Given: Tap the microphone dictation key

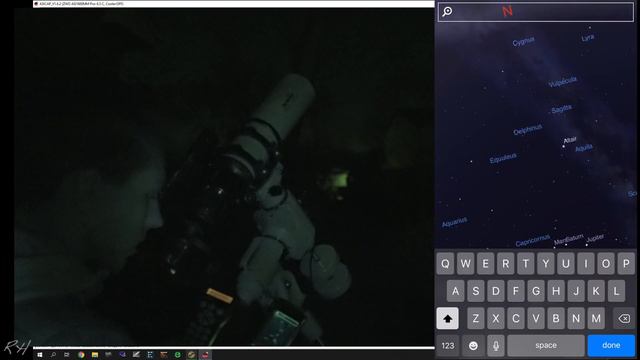Looking at the screenshot, I should (496, 346).
